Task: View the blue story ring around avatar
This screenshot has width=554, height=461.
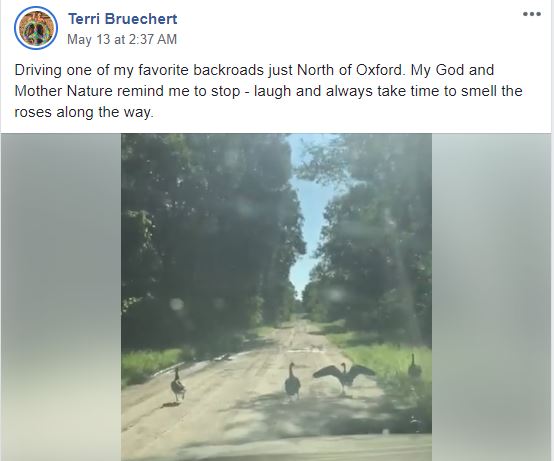Action: [36, 28]
